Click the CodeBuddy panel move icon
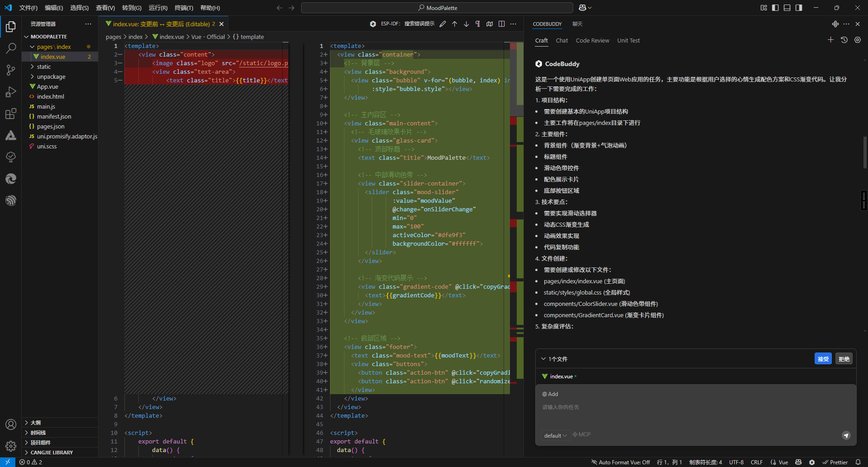The width and height of the screenshot is (868, 467). click(835, 24)
